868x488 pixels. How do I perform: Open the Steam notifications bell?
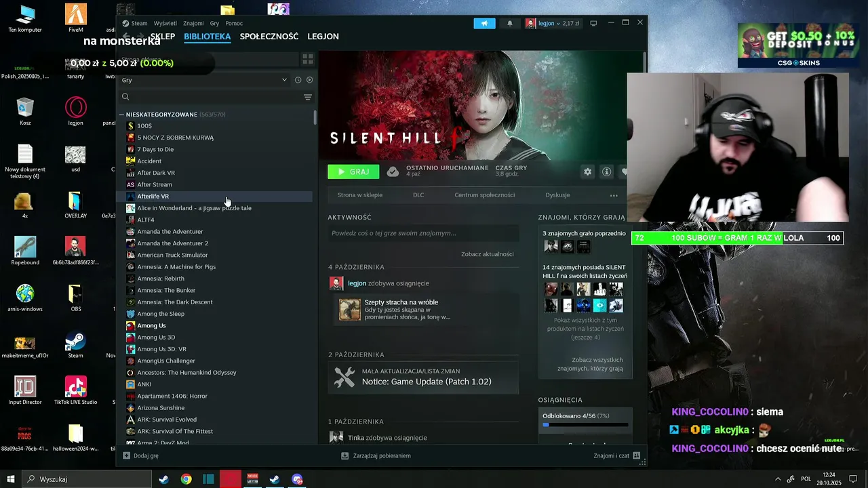point(510,23)
